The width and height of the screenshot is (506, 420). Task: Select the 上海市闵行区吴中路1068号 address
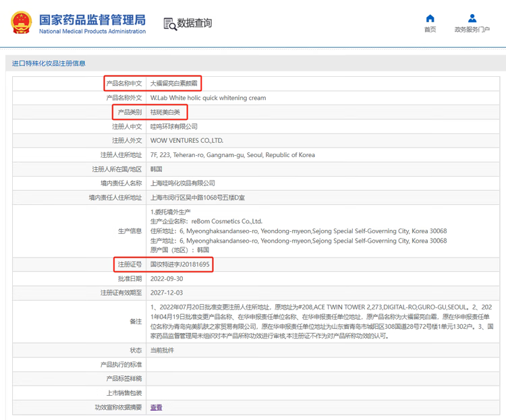(198, 198)
